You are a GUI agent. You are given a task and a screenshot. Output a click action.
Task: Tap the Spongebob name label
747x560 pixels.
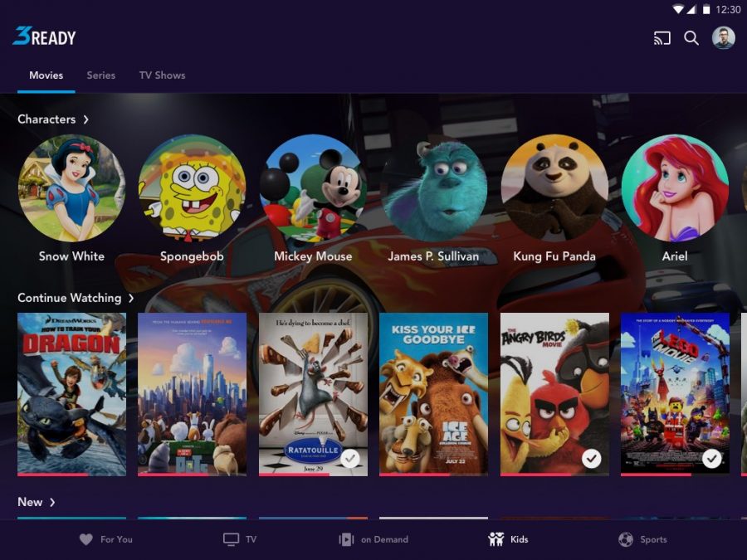click(x=192, y=256)
